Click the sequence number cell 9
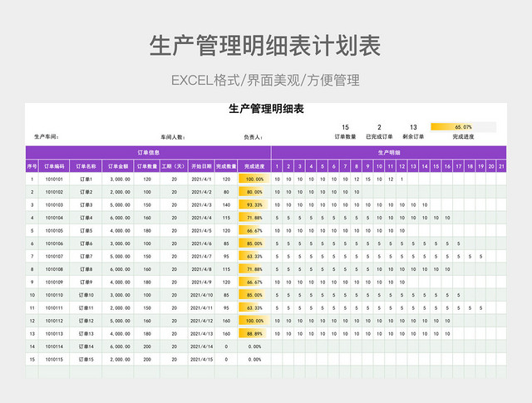 (x=32, y=283)
